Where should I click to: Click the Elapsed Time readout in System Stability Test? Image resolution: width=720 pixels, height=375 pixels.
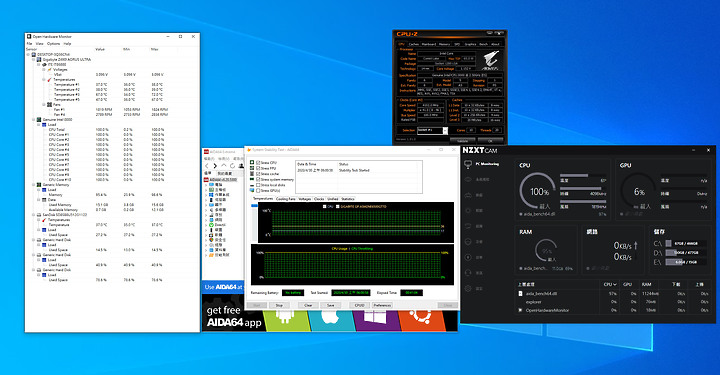[411, 292]
